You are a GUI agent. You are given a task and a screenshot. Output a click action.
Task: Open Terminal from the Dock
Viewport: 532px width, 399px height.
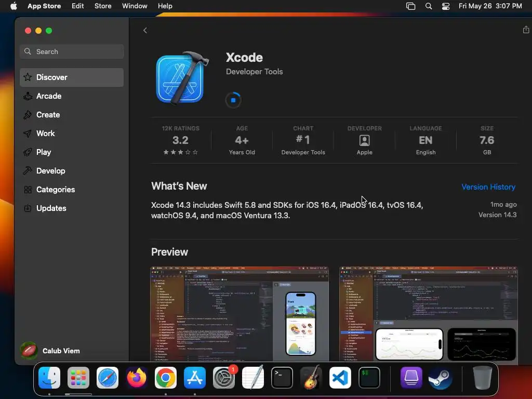tap(282, 378)
